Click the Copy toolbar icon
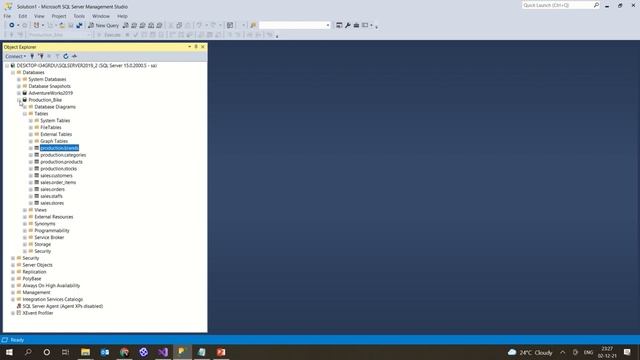 (179, 25)
